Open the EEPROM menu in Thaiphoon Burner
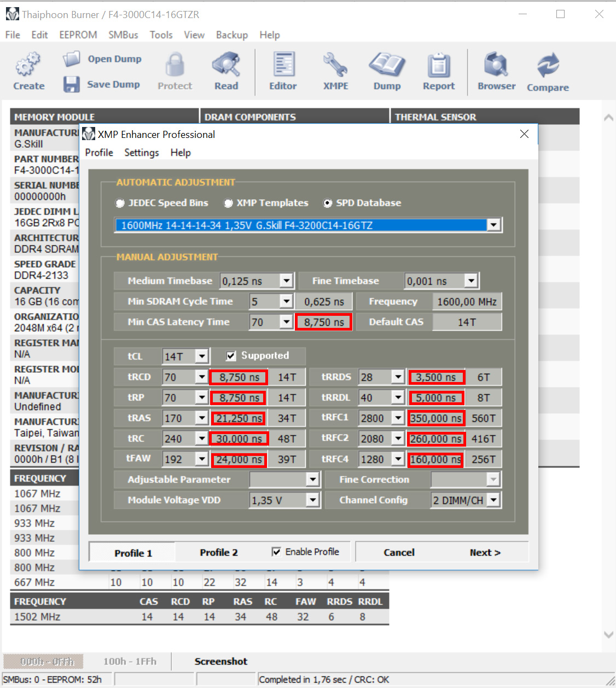The height and width of the screenshot is (688, 616). tap(78, 35)
